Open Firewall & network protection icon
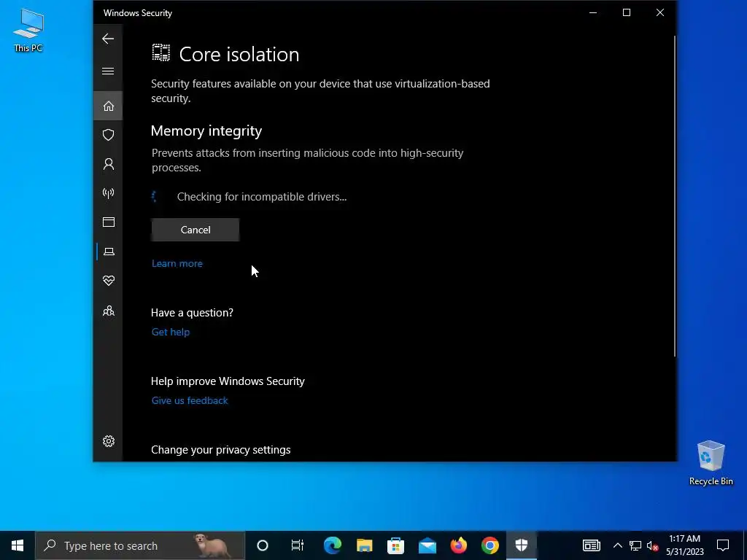This screenshot has width=747, height=560. tap(108, 192)
